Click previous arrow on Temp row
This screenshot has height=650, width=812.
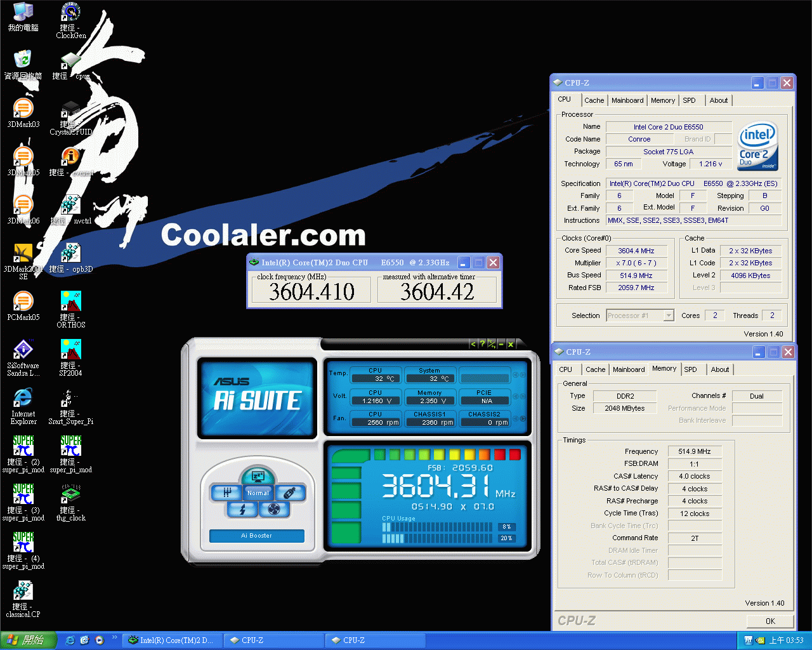click(514, 375)
